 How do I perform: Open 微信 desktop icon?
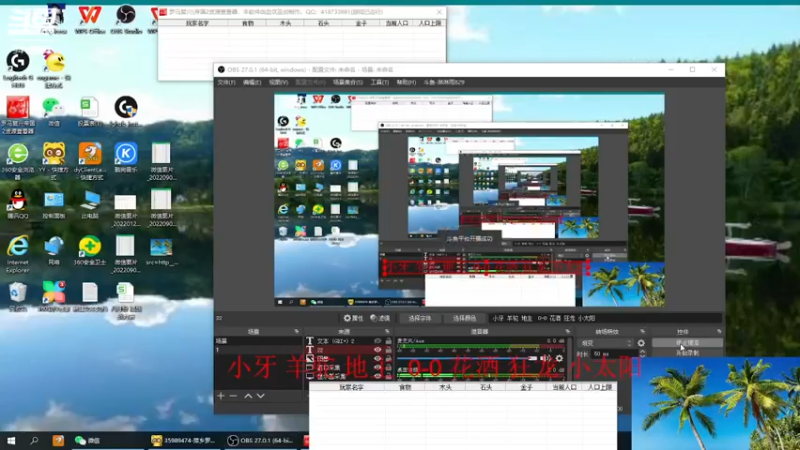pyautogui.click(x=54, y=112)
